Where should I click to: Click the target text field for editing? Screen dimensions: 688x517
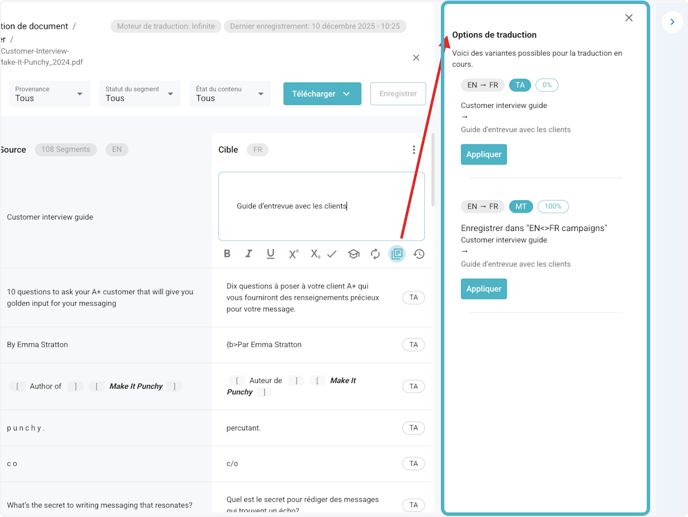321,206
